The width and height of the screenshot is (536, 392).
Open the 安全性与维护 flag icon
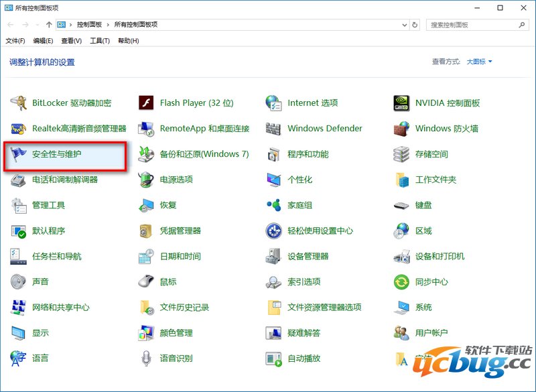(19, 154)
